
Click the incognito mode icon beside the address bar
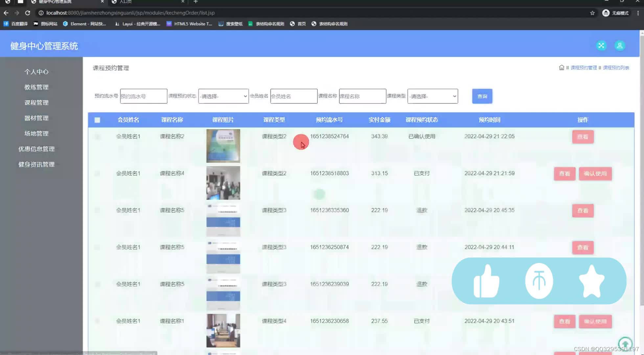pos(606,13)
